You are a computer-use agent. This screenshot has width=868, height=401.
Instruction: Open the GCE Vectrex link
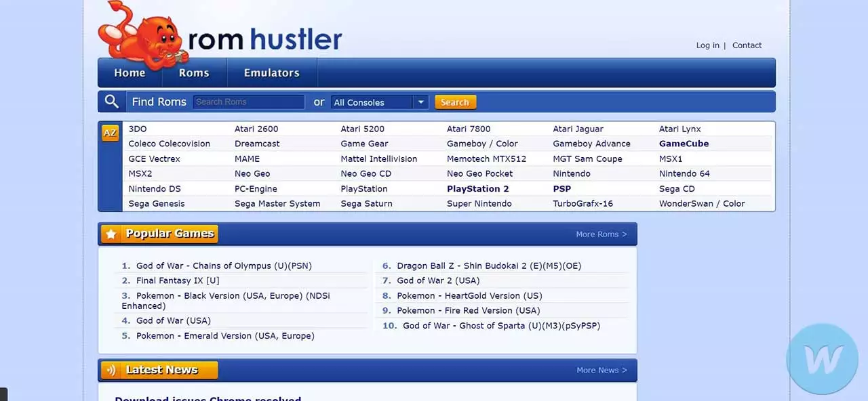(x=155, y=159)
